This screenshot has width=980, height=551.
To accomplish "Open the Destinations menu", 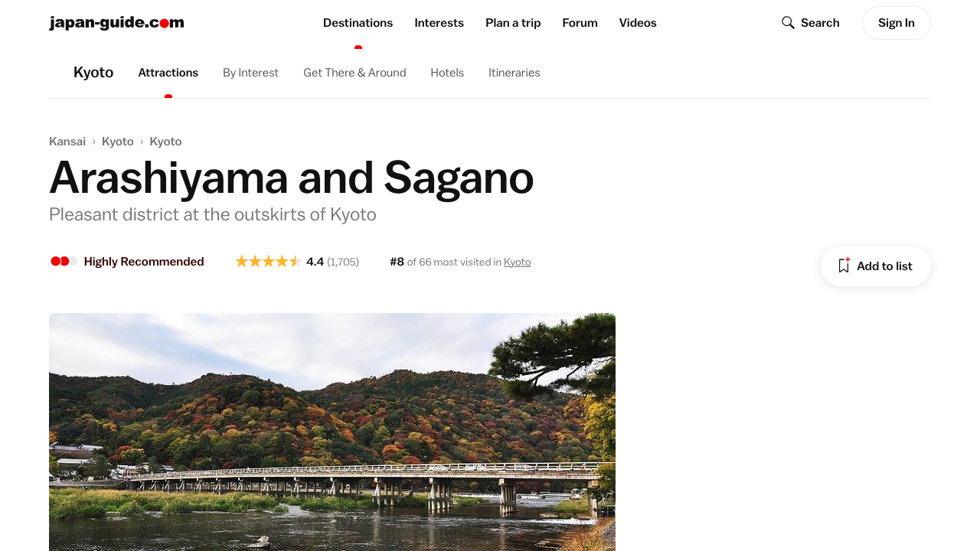I will 358,23.
